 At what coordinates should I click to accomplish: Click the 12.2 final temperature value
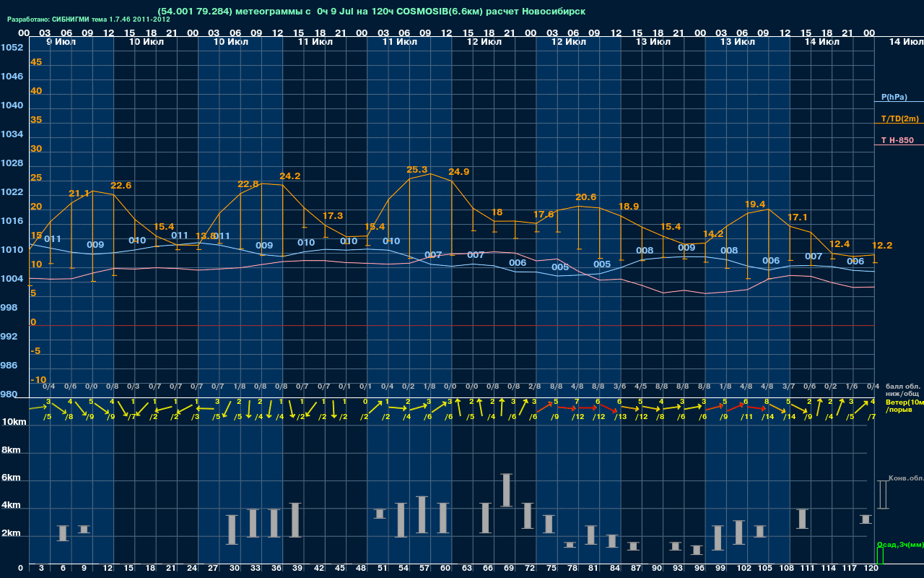click(x=882, y=246)
